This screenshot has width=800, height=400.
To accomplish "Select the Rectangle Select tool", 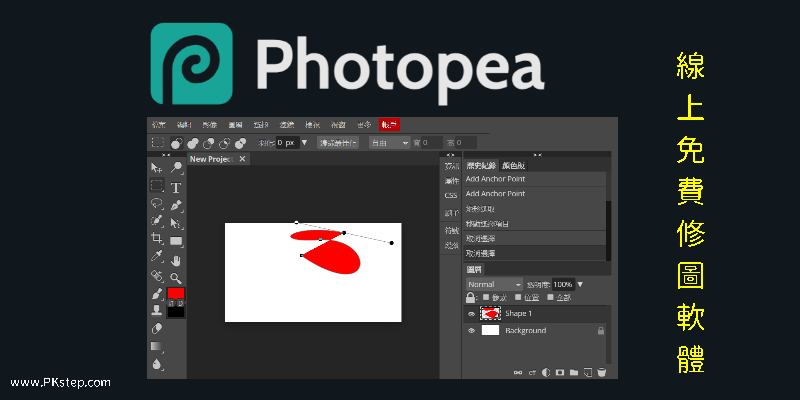I will [157, 186].
